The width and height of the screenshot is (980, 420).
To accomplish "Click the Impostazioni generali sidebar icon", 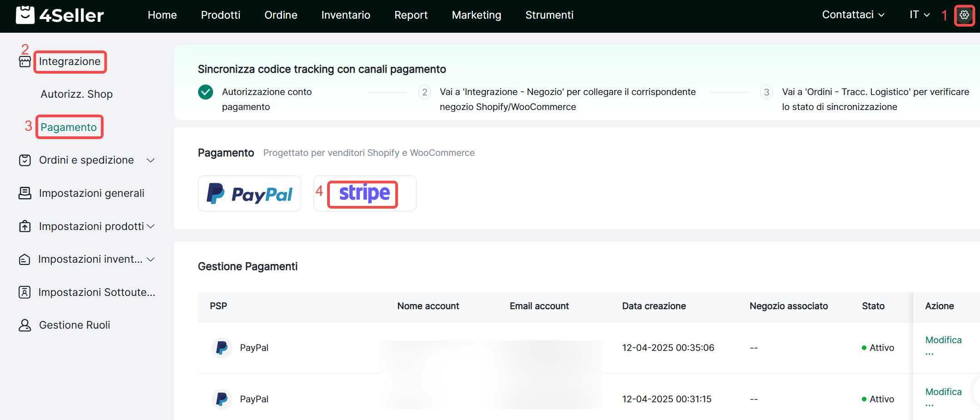I will click(x=25, y=193).
